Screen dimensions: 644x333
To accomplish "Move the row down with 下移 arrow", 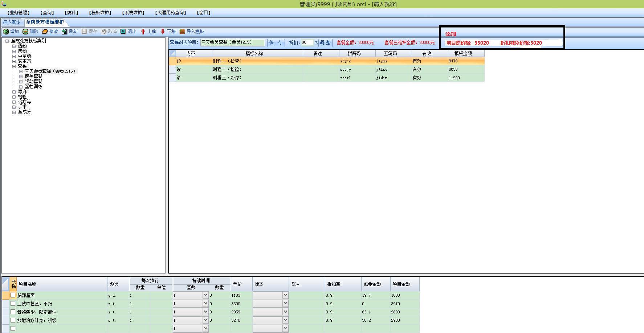I will (x=163, y=32).
